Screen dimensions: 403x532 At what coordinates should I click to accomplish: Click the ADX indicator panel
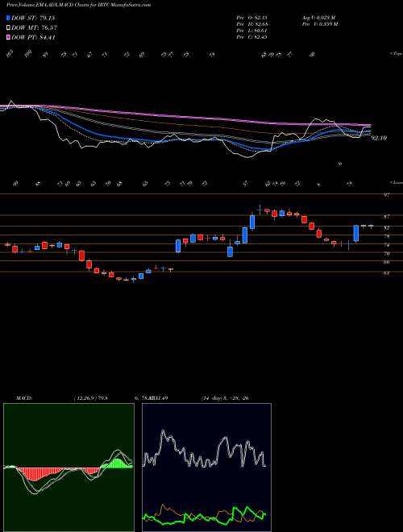[206, 468]
